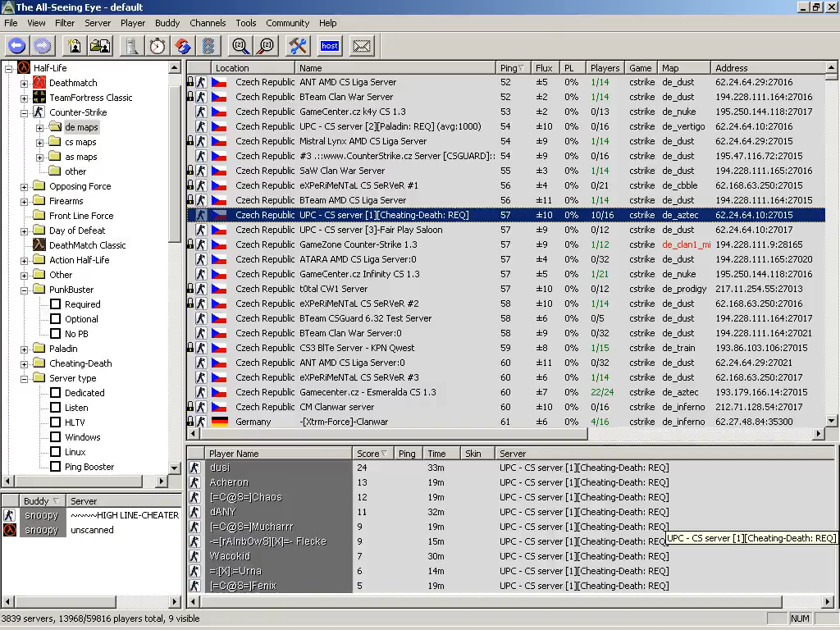
Task: Click the server tower toolbar icon
Action: 131,46
